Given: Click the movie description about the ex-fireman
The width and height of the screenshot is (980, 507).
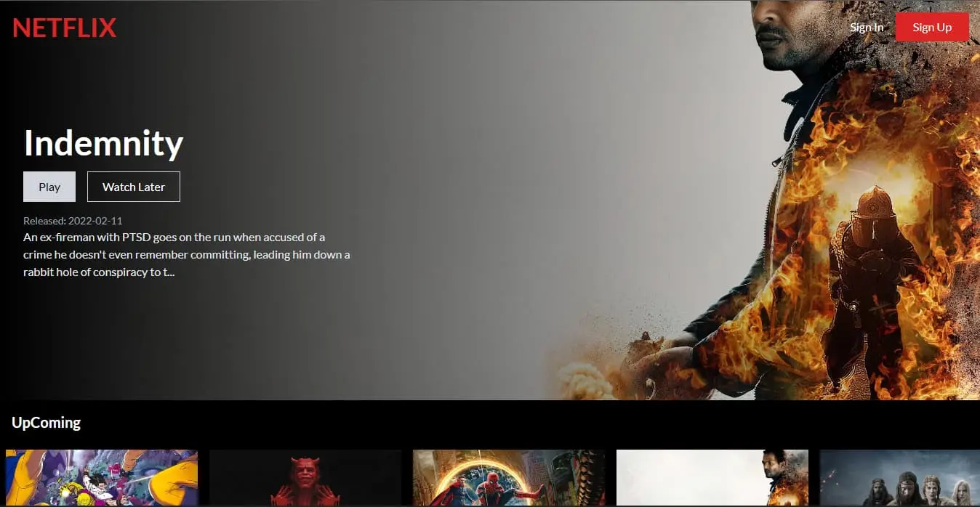Looking at the screenshot, I should tap(187, 255).
